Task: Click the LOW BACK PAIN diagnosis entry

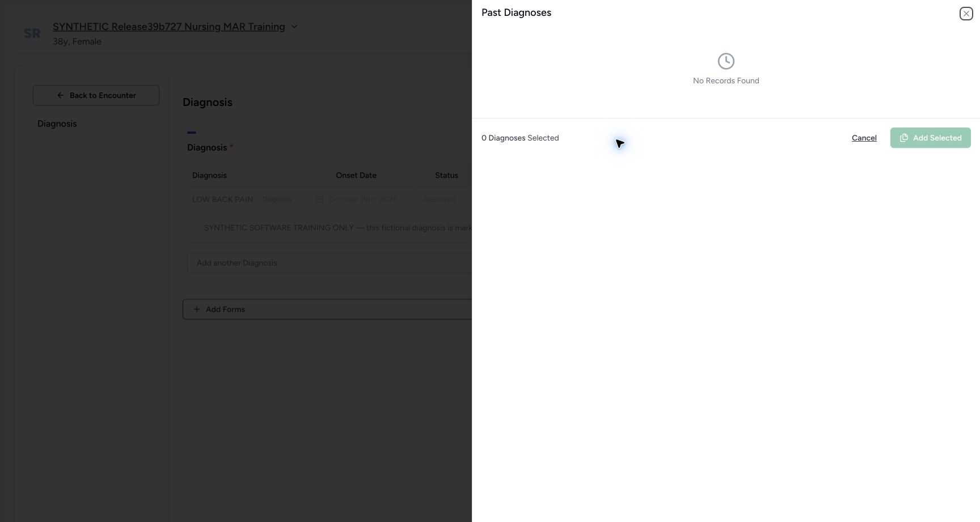Action: click(222, 200)
